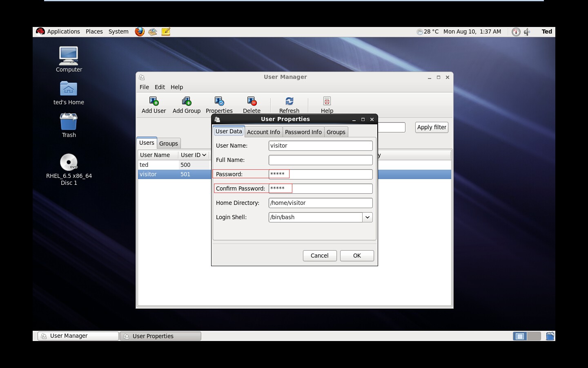The image size is (588, 368).
Task: Click the User Manager window title icon
Action: [142, 77]
